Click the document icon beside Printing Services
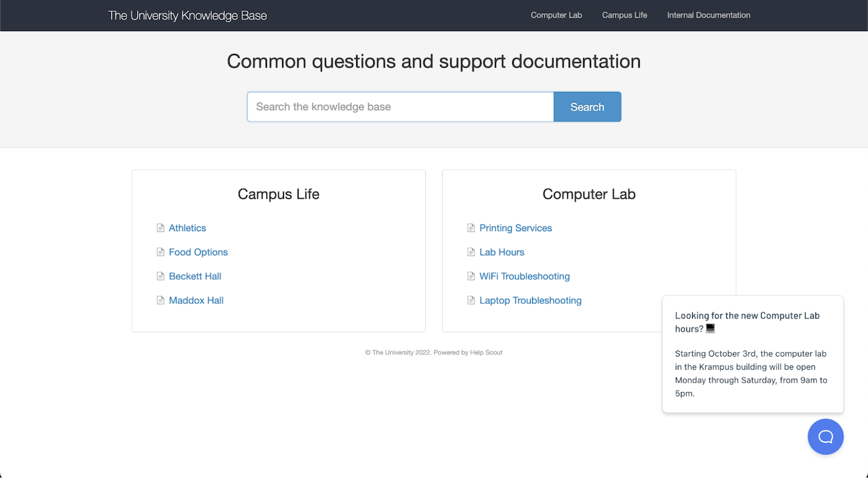The height and width of the screenshot is (478, 868). [470, 228]
